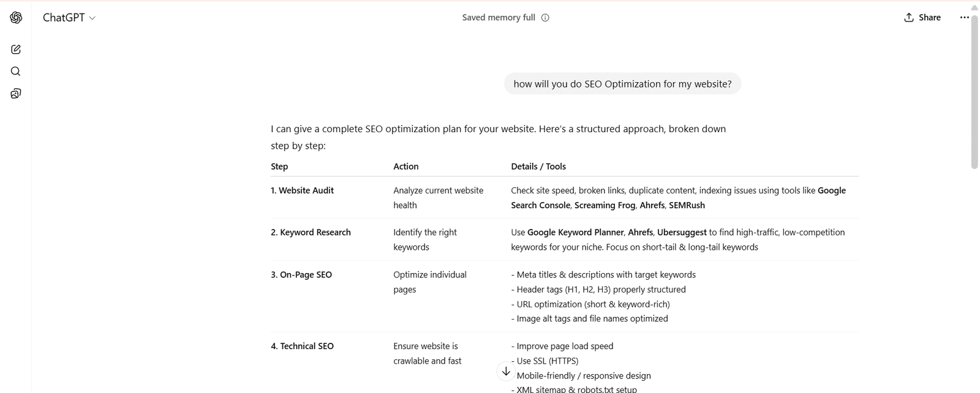Start a new chat with the compose icon

click(16, 50)
